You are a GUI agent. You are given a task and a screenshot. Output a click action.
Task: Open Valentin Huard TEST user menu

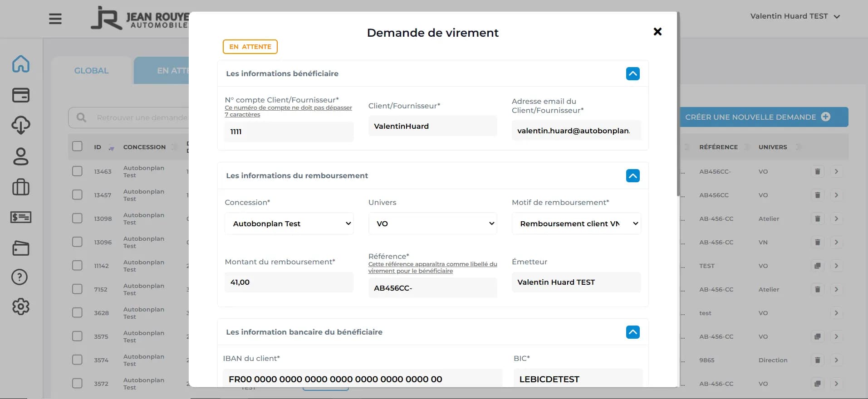794,16
